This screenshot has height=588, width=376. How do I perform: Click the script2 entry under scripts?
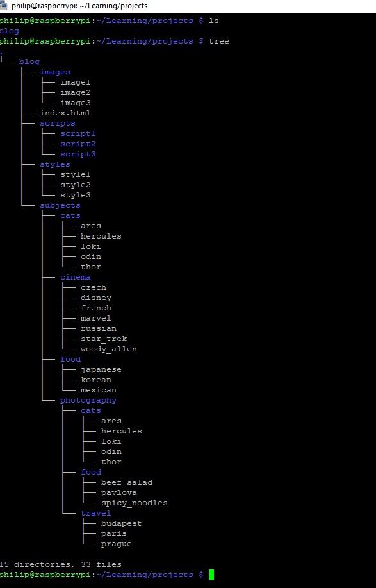pos(78,144)
